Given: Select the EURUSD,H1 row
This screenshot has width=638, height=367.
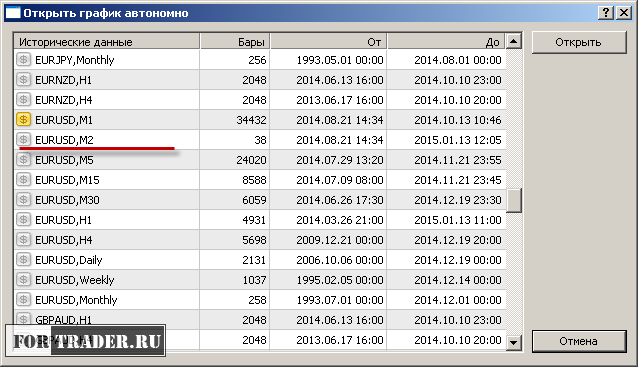Looking at the screenshot, I should coord(260,220).
